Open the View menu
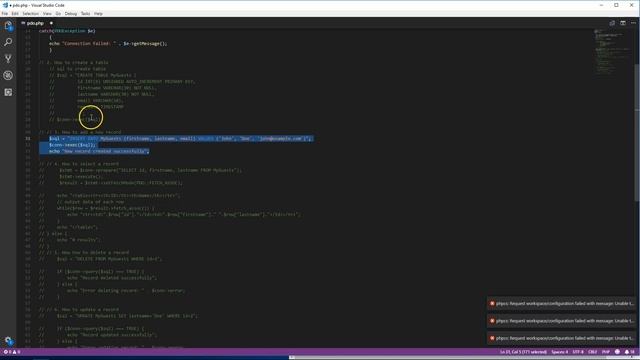The image size is (640, 360). (x=47, y=14)
